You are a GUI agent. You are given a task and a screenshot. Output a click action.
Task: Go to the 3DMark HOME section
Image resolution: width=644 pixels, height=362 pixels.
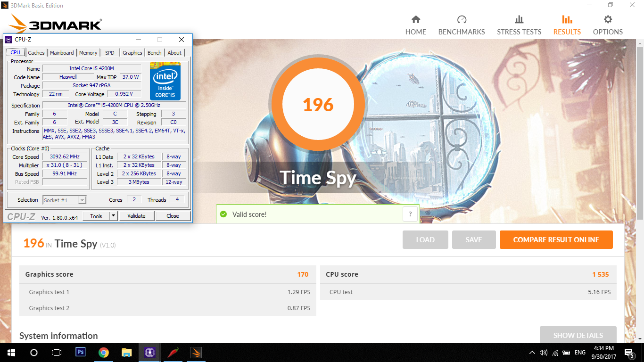415,25
